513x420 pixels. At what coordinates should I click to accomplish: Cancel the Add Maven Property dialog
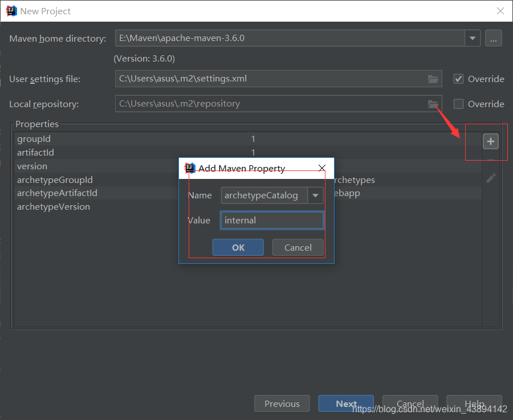pyautogui.click(x=298, y=248)
